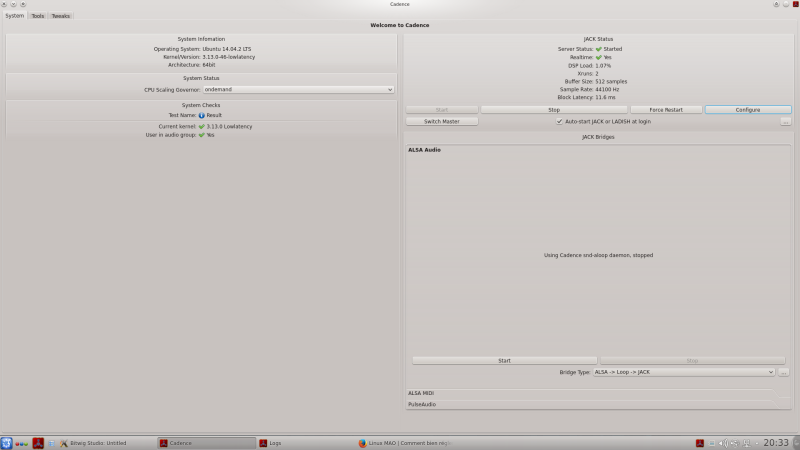This screenshot has width=800, height=450.
Task: Click the clock showing 20:33
Action: click(776, 443)
